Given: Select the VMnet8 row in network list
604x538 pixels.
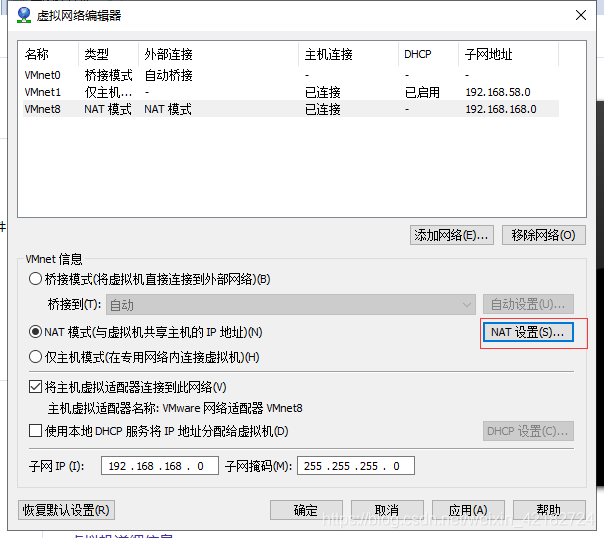Looking at the screenshot, I should click(x=291, y=109).
